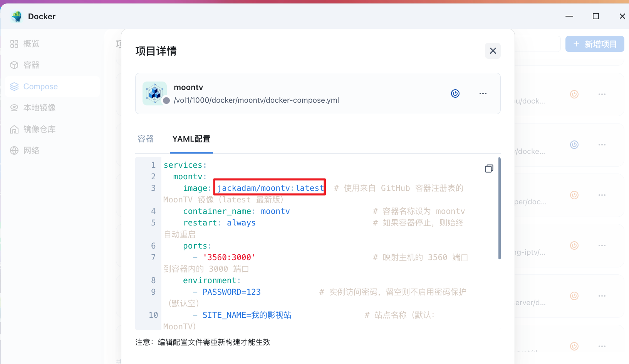629x364 pixels.
Task: Click the jackadam/moontv:latest image text
Action: tap(270, 188)
